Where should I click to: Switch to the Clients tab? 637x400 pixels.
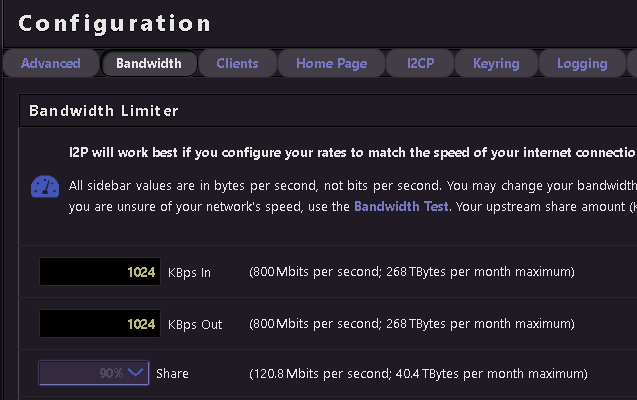(238, 63)
